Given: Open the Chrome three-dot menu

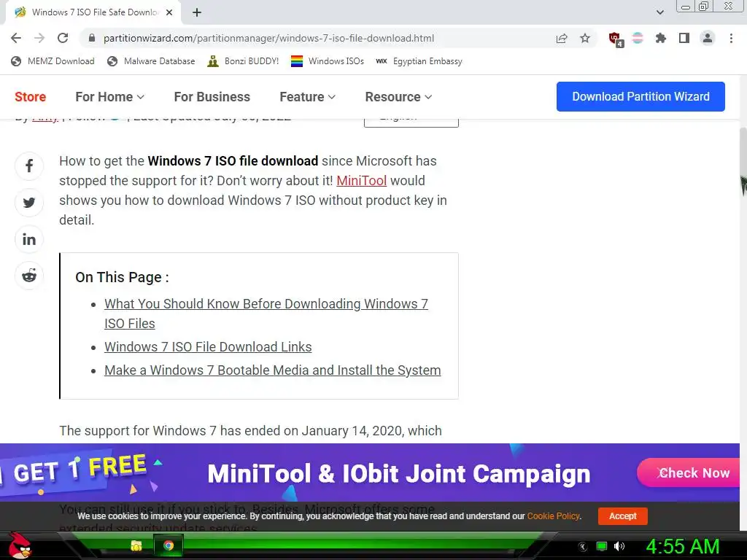Looking at the screenshot, I should click(731, 38).
